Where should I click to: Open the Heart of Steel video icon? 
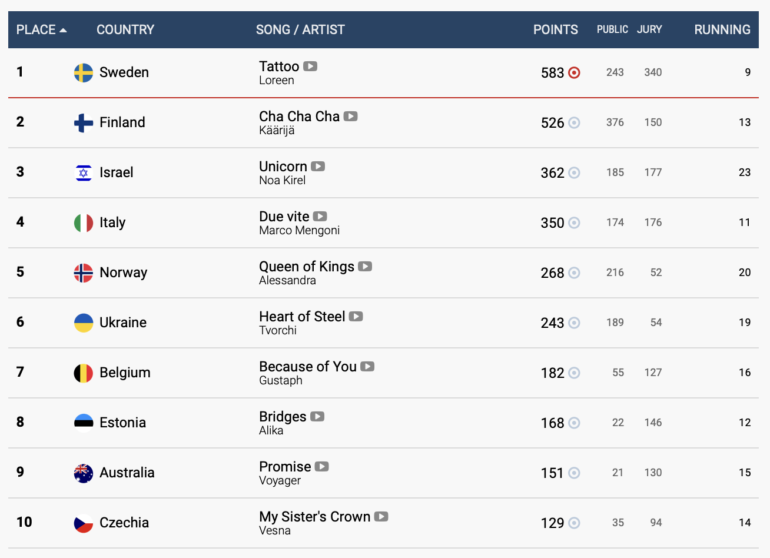356,316
